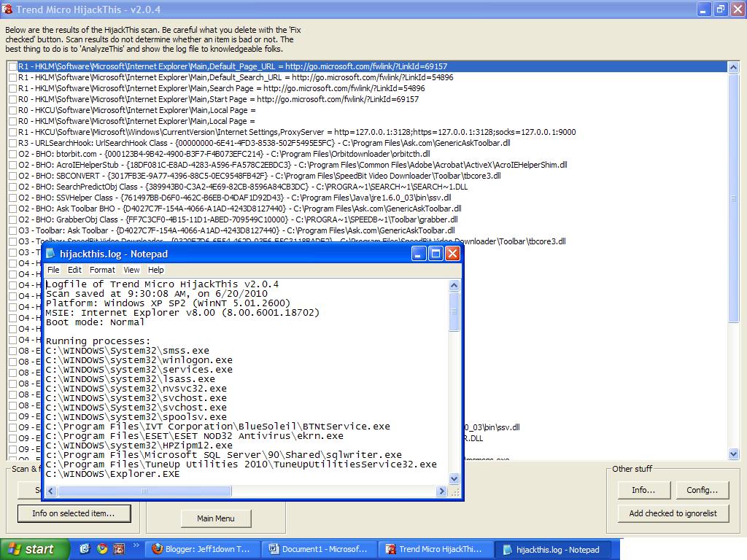Screen dimensions: 747x560
Task: Click Info on selected item button
Action: click(x=74, y=513)
